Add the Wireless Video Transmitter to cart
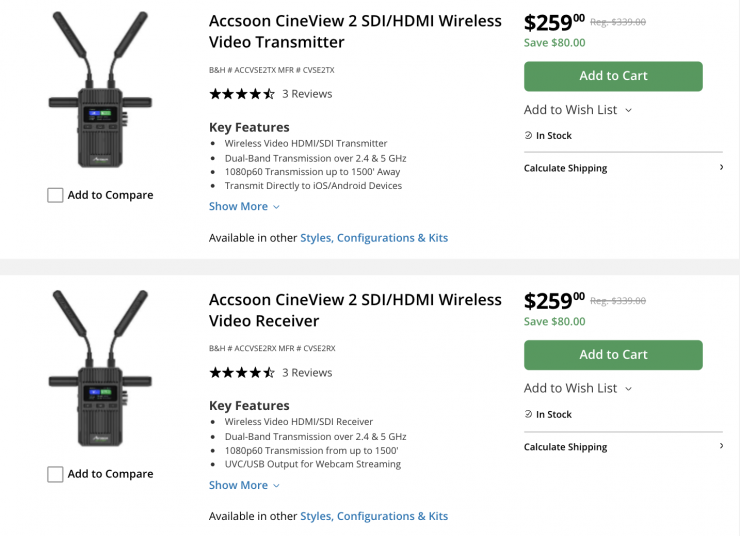The image size is (740, 536). [613, 76]
